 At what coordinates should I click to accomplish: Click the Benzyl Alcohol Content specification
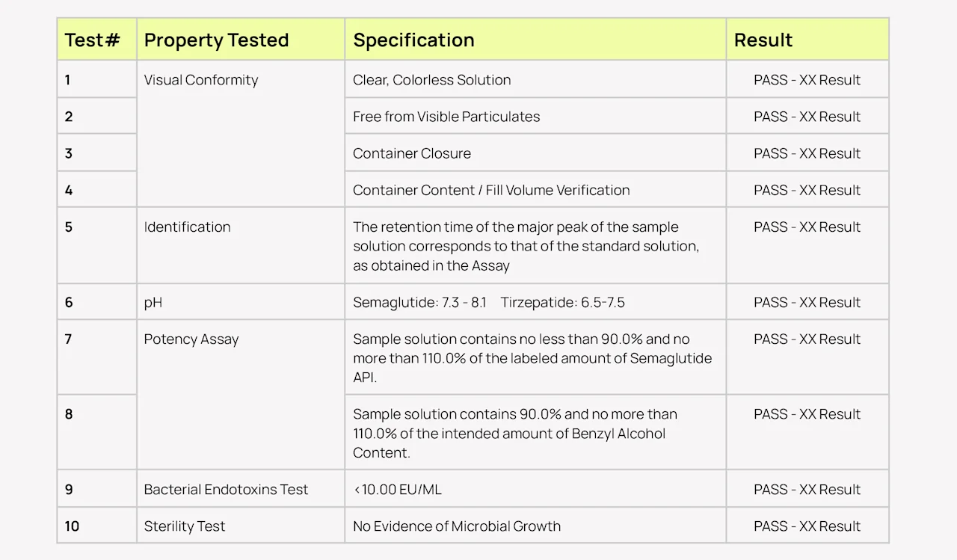tap(514, 433)
